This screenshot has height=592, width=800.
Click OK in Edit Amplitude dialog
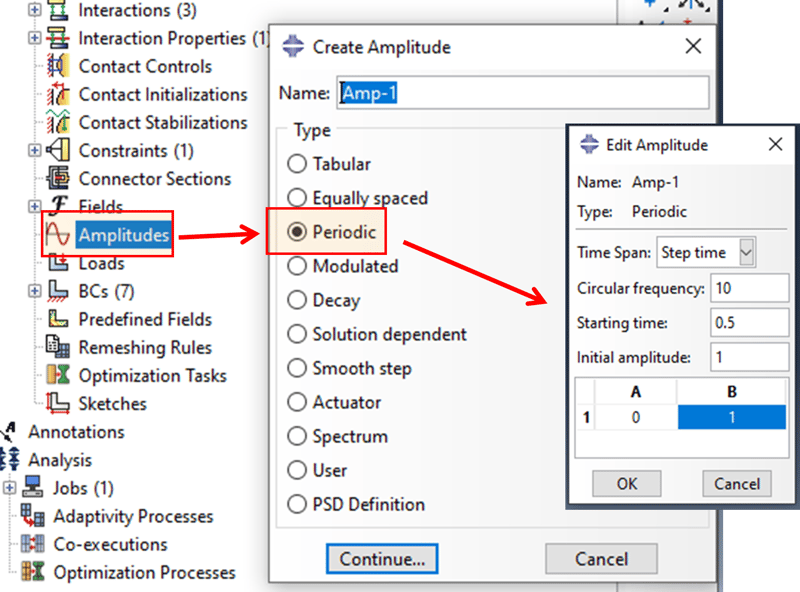tap(627, 483)
